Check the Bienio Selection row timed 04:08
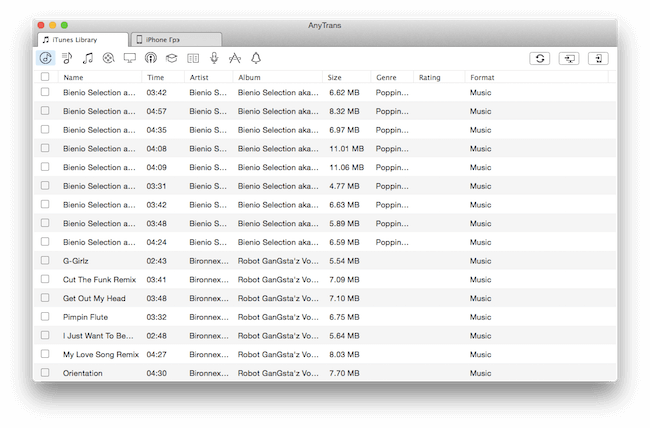The image size is (650, 428). pos(45,148)
